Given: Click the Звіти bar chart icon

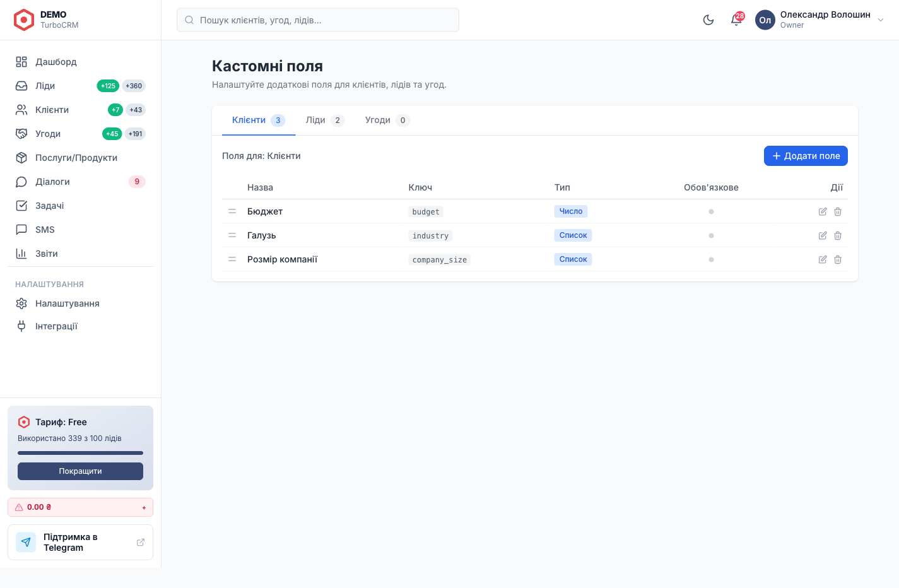Looking at the screenshot, I should pyautogui.click(x=21, y=254).
